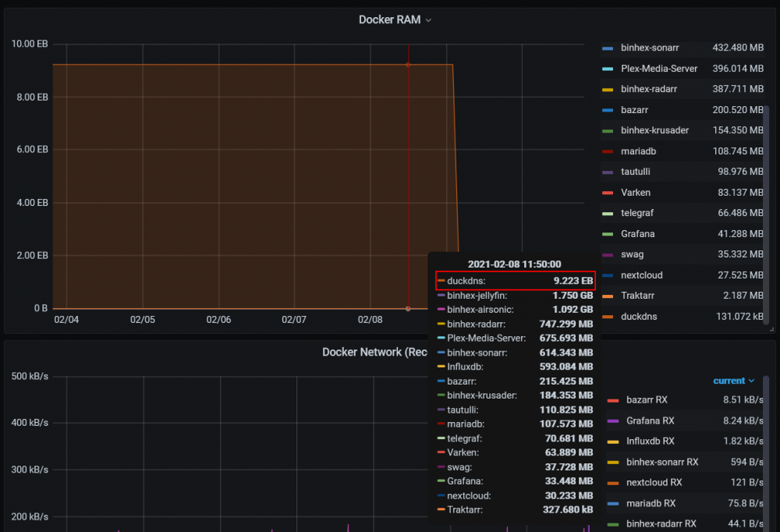Toggle binhex-sonarr RX series in network legend

click(662, 463)
